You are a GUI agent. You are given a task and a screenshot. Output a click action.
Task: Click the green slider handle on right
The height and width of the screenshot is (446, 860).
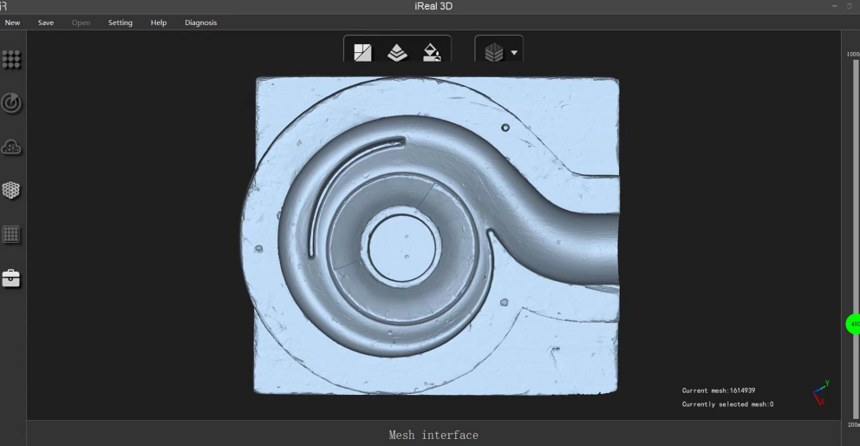853,324
